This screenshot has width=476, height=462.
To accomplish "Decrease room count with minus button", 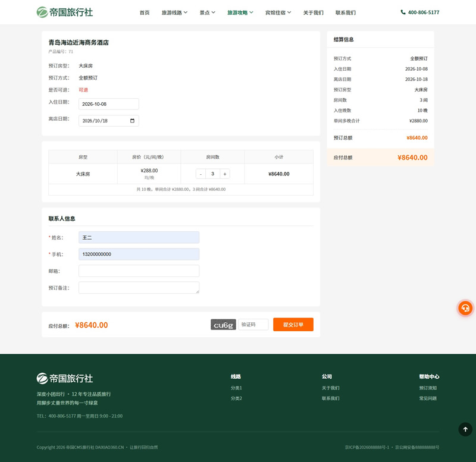I will tap(201, 174).
